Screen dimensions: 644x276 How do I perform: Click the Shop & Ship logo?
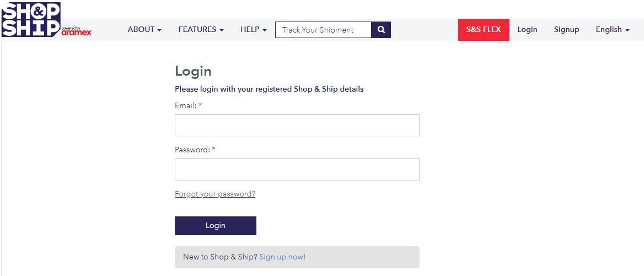click(x=31, y=19)
